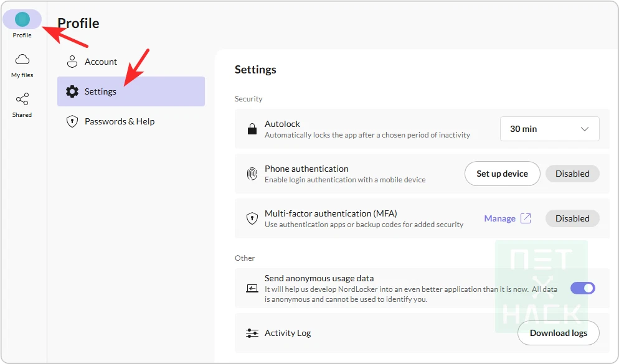619x364 pixels.
Task: Click the Activity Log sliders icon
Action: (x=252, y=333)
